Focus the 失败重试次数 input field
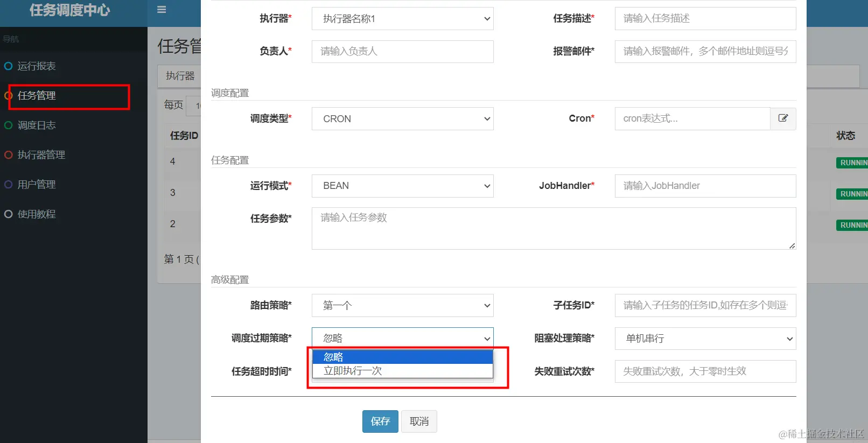 (705, 371)
